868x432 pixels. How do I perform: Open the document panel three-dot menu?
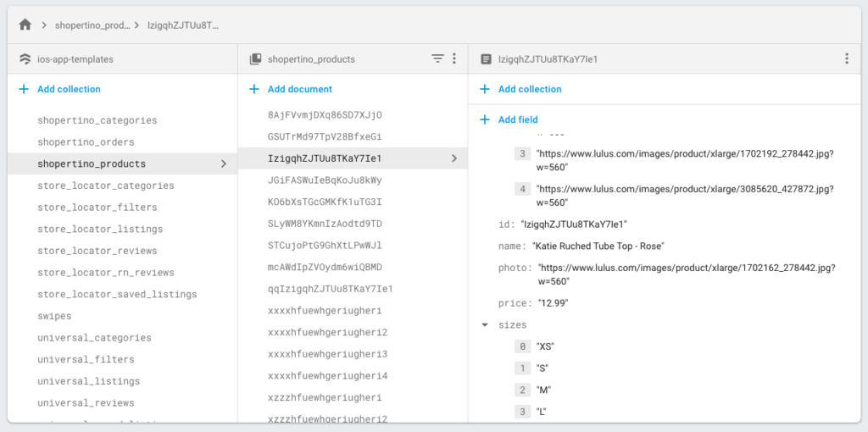846,59
